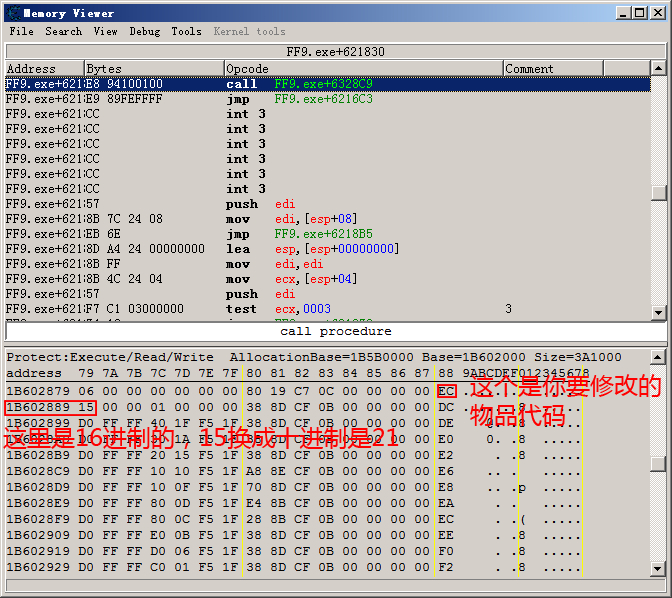672x598 pixels.
Task: Click the hex view scroll down arrow
Action: coord(658,569)
